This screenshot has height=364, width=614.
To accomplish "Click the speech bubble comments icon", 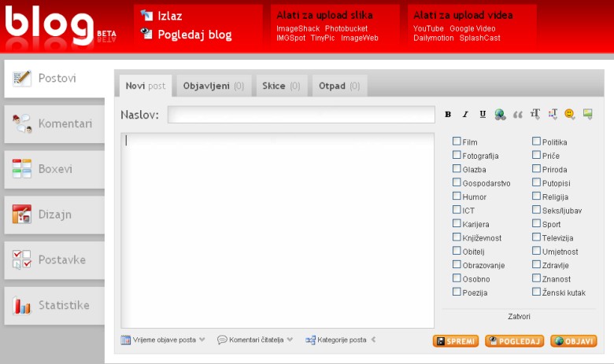I will pos(222,340).
